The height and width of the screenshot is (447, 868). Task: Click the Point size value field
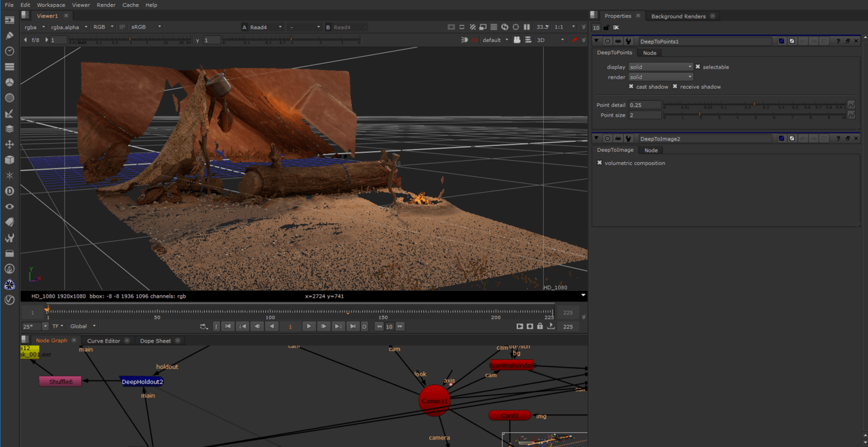pyautogui.click(x=645, y=115)
